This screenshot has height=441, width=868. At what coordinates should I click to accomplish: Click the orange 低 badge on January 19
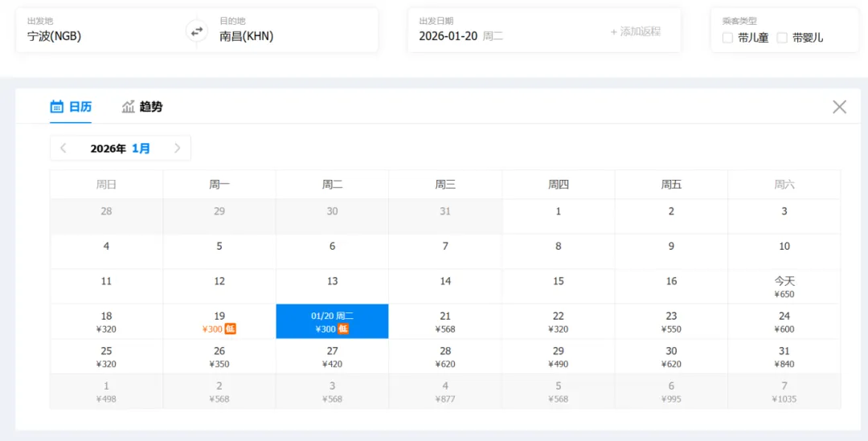tap(231, 329)
